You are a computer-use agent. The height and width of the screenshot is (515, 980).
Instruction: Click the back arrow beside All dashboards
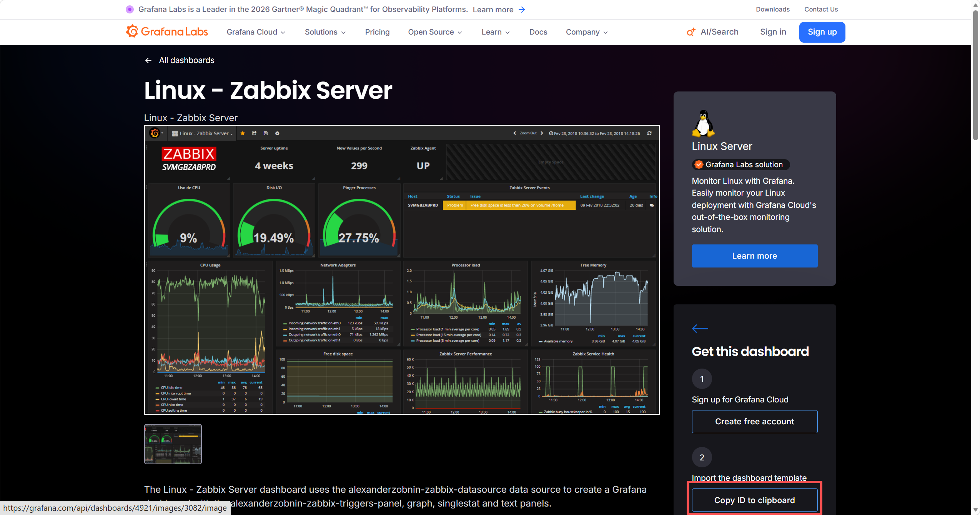point(148,60)
